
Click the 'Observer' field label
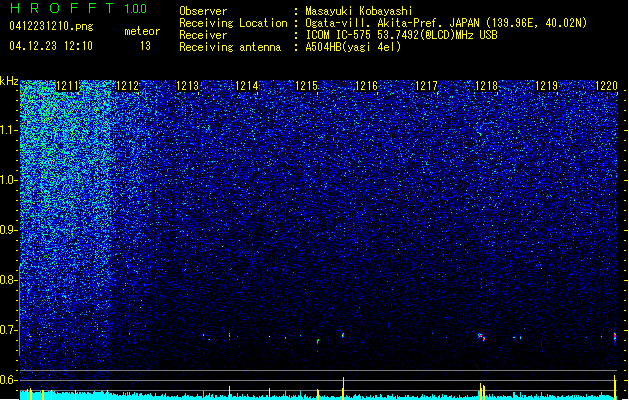click(203, 11)
